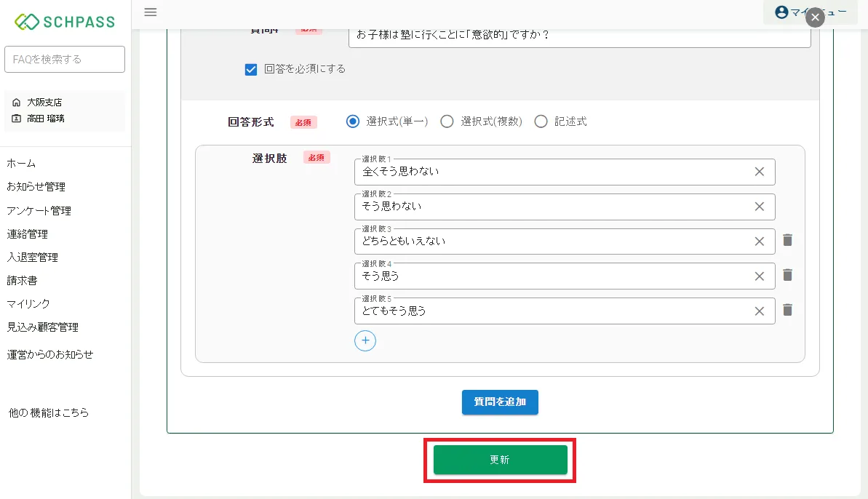The height and width of the screenshot is (499, 868).
Task: Uncheck 回答を必須にする checkbox
Action: 251,69
